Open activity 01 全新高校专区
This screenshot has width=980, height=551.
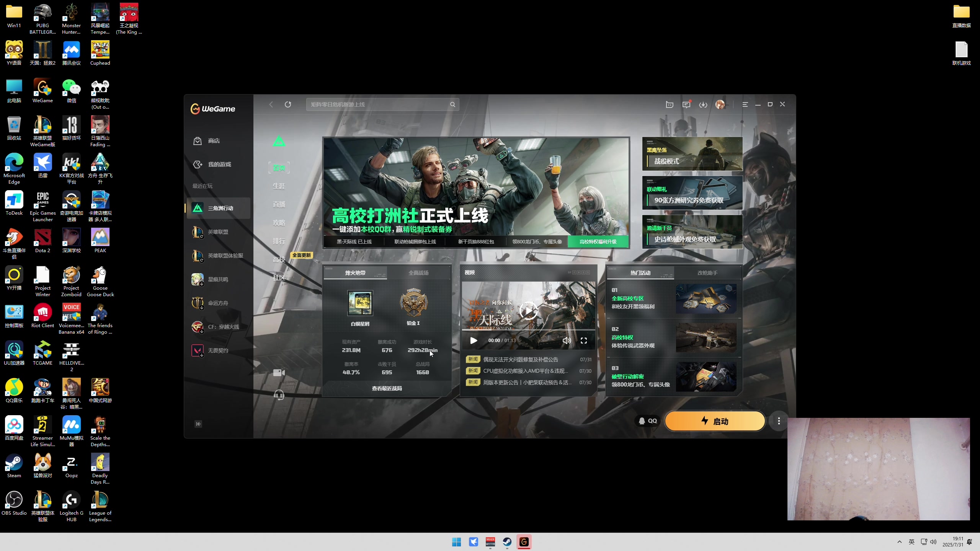point(674,298)
